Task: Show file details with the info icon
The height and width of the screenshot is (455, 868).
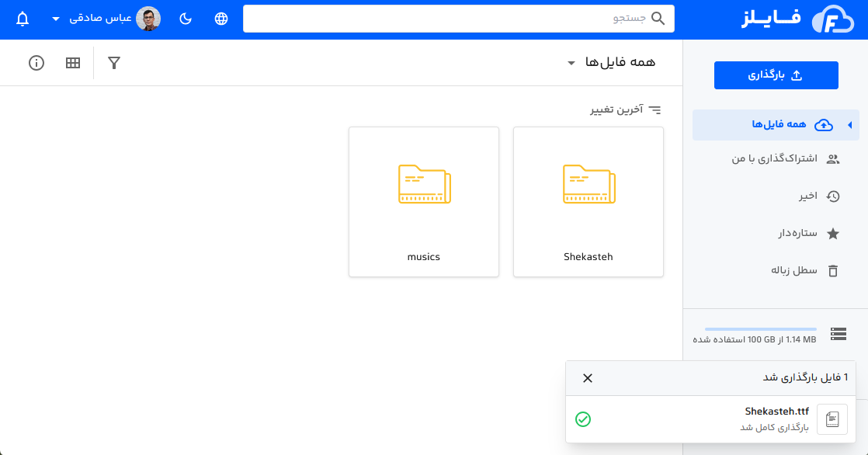Action: pos(36,63)
